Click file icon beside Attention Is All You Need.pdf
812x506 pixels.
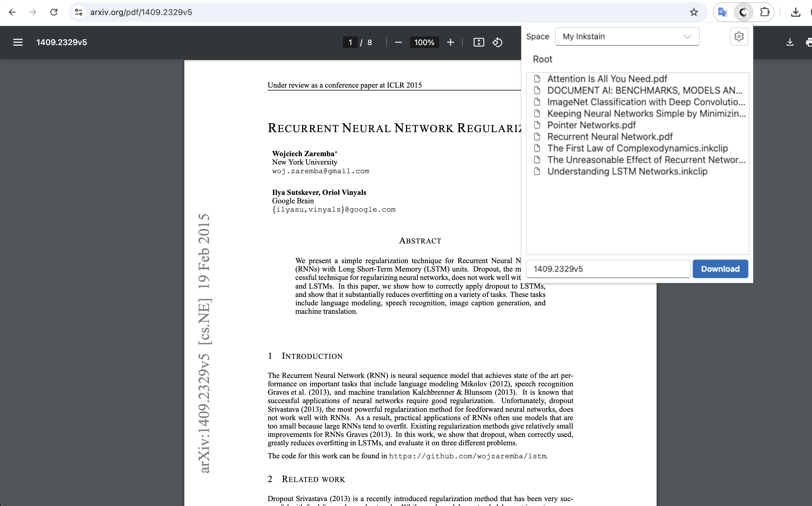coord(537,79)
